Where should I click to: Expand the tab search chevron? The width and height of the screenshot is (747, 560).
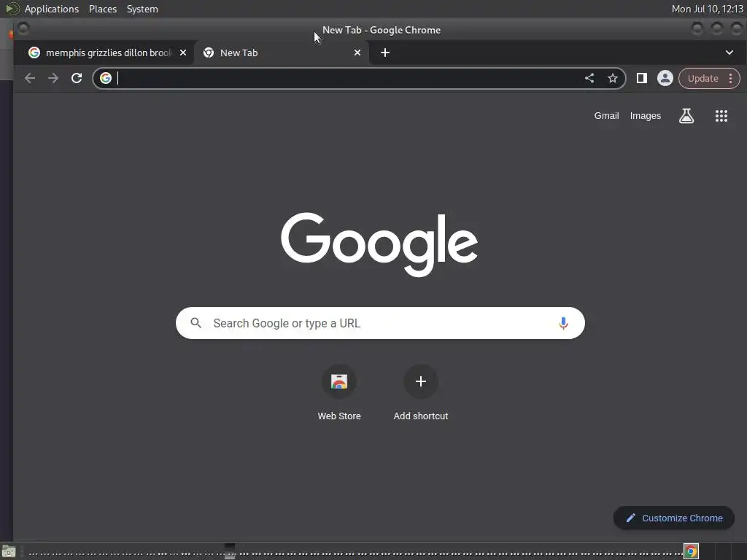click(x=729, y=52)
